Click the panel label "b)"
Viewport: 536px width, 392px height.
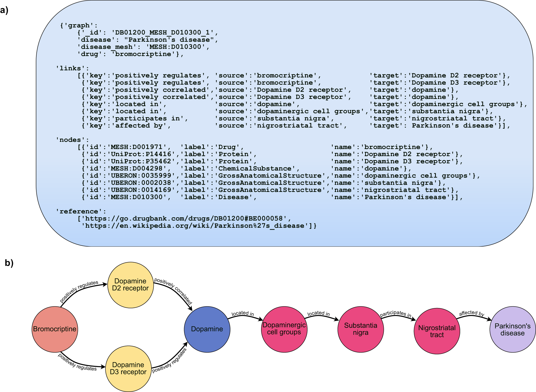tap(9, 263)
